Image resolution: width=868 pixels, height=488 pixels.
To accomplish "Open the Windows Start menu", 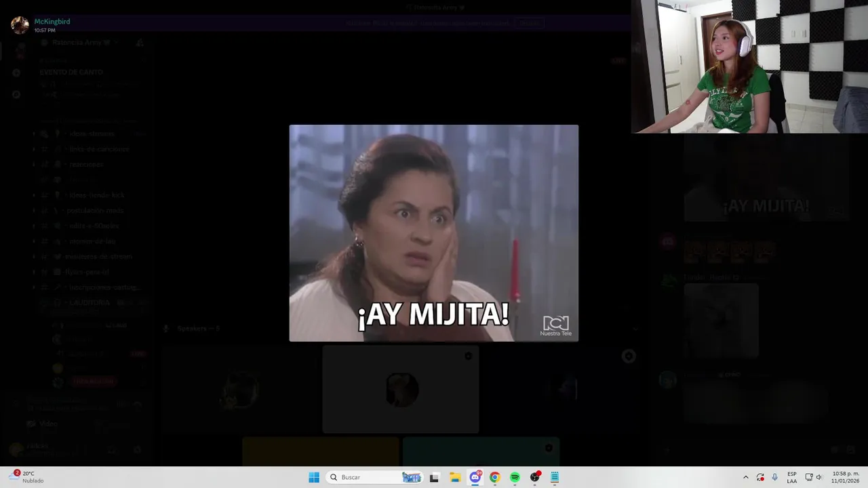I will click(314, 477).
